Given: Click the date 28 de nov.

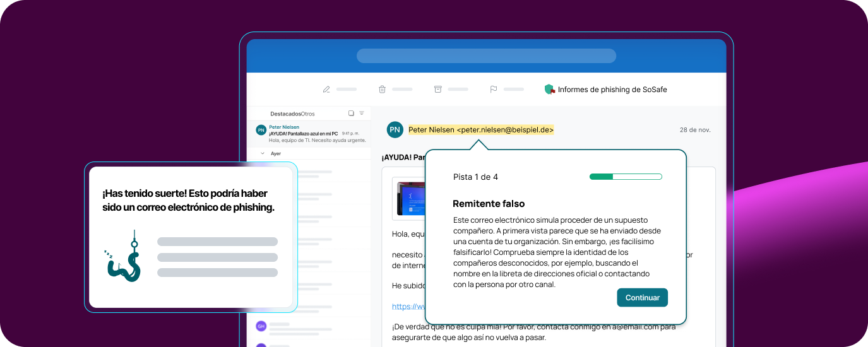Looking at the screenshot, I should (x=695, y=130).
